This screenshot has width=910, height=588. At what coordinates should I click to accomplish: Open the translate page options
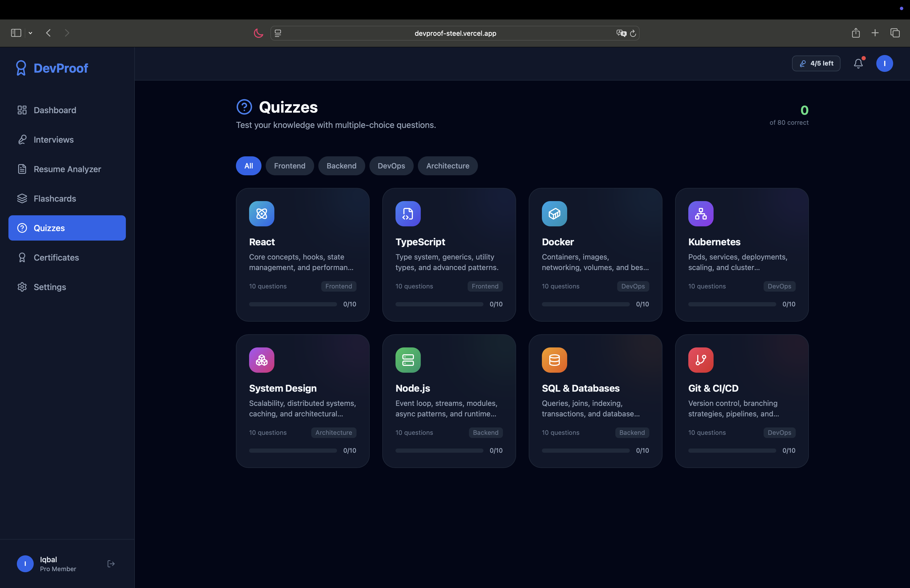[621, 33]
